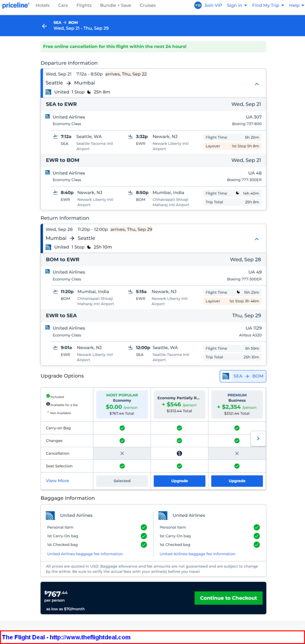Select the Most Popular Economy fare card
Screen dimensions: 305x644
[x=122, y=404]
